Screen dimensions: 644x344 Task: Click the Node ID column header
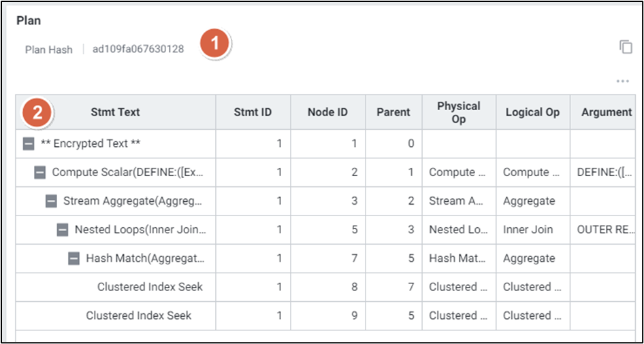pos(327,112)
